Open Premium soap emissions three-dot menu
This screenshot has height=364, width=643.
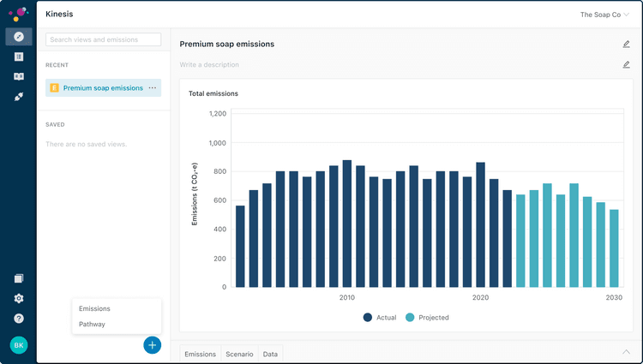[152, 87]
